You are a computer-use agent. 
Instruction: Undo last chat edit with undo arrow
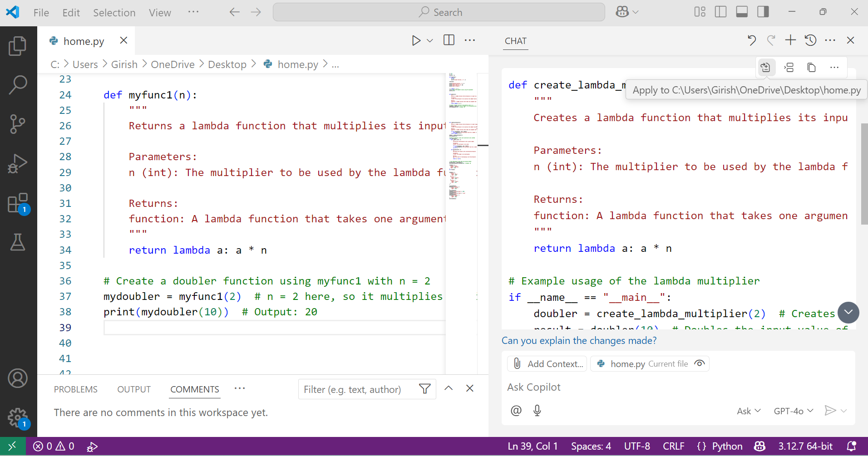[751, 40]
